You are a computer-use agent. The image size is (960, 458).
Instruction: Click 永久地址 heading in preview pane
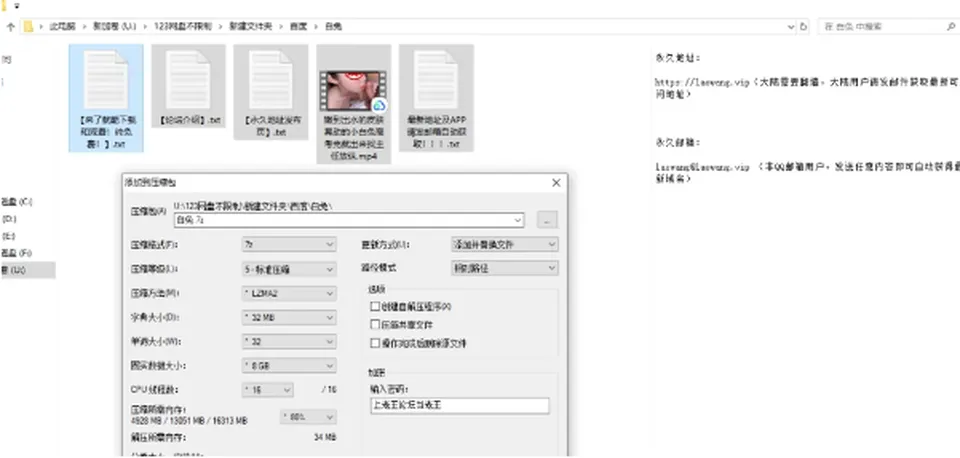(677, 58)
